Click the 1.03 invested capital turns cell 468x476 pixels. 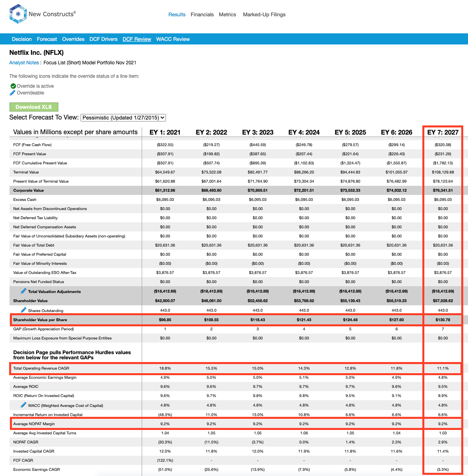click(443, 433)
